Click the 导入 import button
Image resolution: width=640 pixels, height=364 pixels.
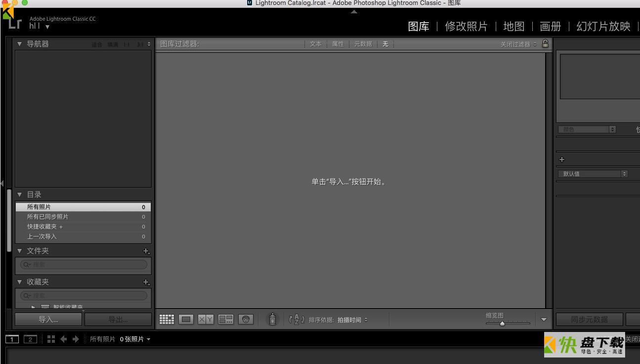pos(48,320)
